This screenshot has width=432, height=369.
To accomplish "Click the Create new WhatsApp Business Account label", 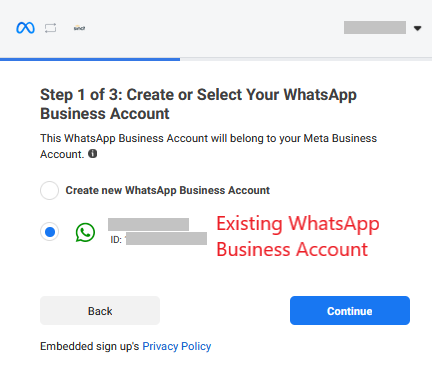I will pyautogui.click(x=167, y=190).
